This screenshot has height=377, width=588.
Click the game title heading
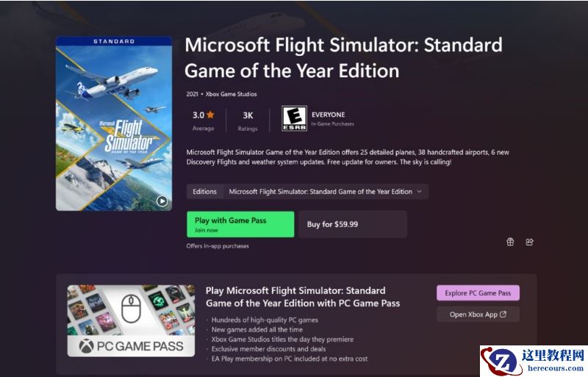tap(343, 57)
